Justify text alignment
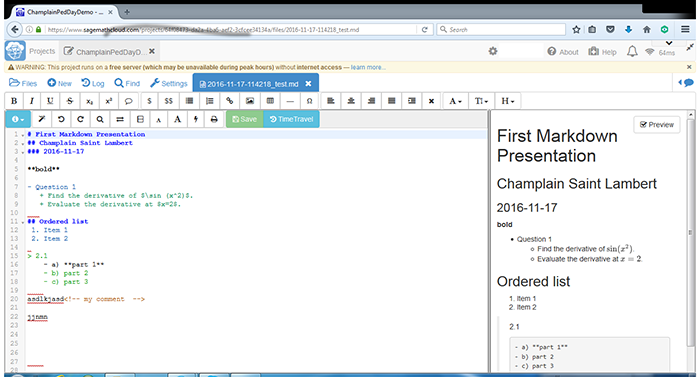 pos(392,101)
